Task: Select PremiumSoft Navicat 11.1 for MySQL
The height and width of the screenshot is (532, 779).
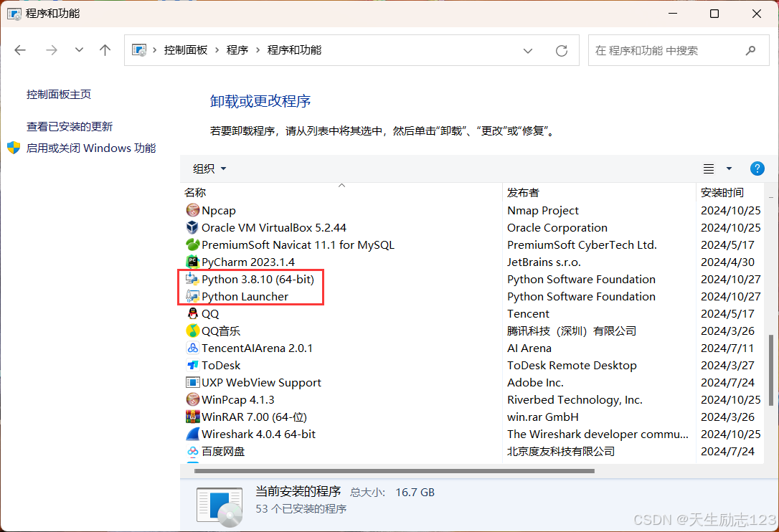Action: click(x=298, y=245)
